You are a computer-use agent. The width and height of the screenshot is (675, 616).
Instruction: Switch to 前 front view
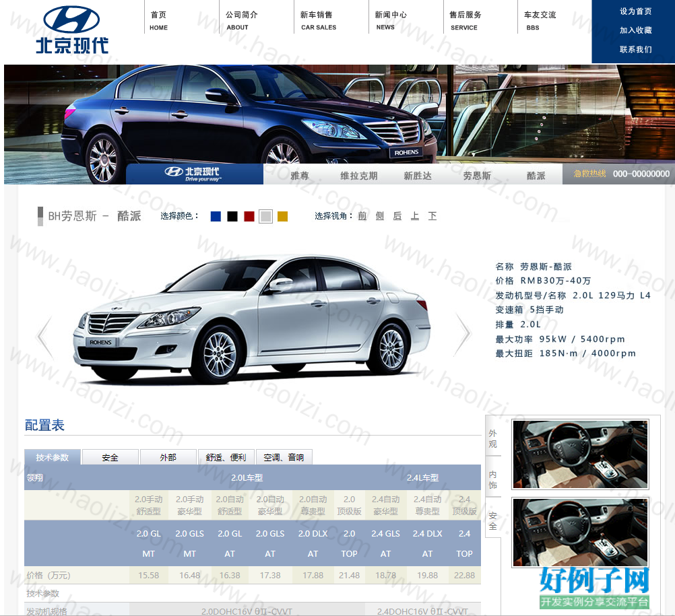coord(362,216)
